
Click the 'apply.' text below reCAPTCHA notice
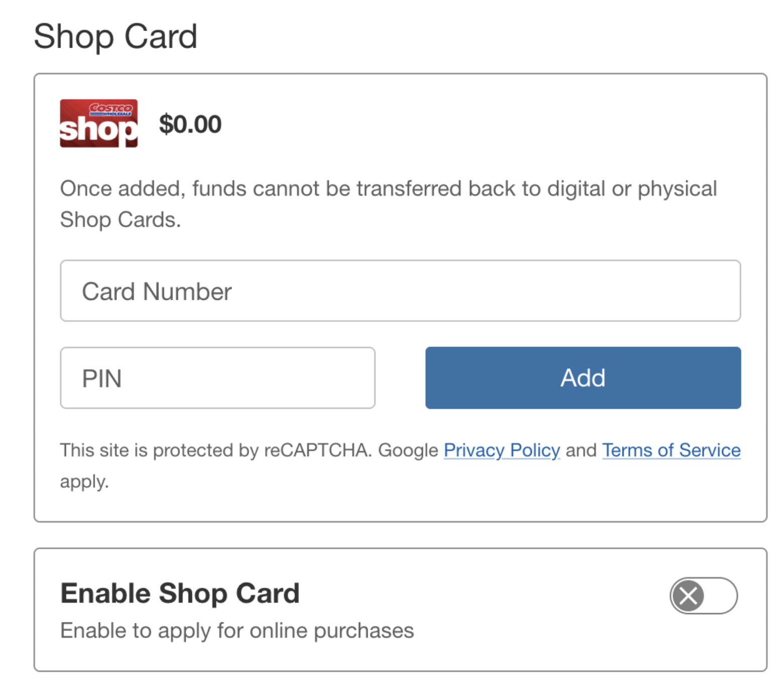[x=84, y=482]
